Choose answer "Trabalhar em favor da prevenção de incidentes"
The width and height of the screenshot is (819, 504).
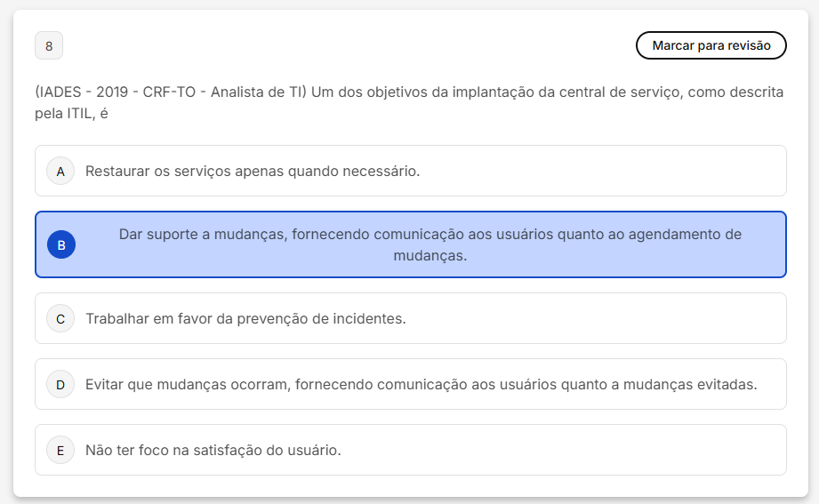[x=245, y=318]
